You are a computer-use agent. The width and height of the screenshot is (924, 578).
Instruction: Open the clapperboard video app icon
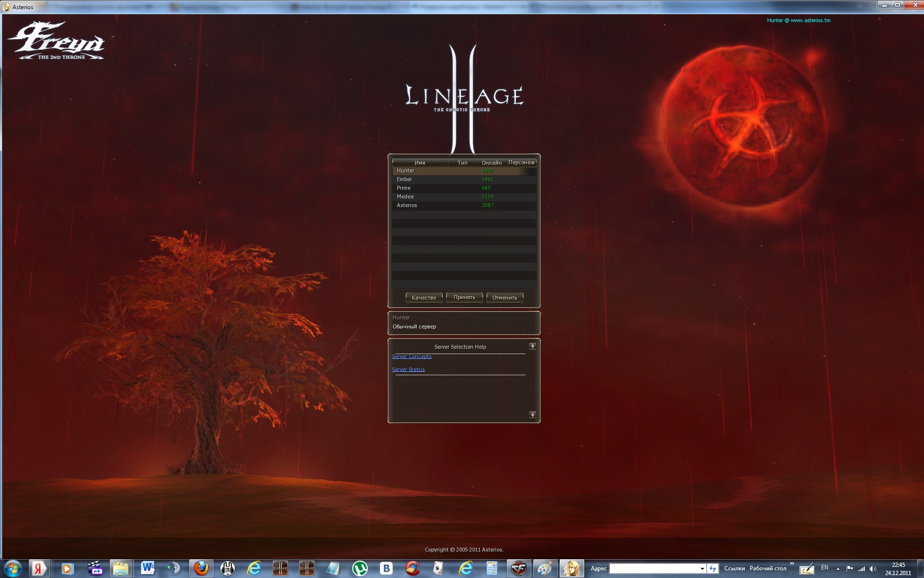click(x=95, y=569)
